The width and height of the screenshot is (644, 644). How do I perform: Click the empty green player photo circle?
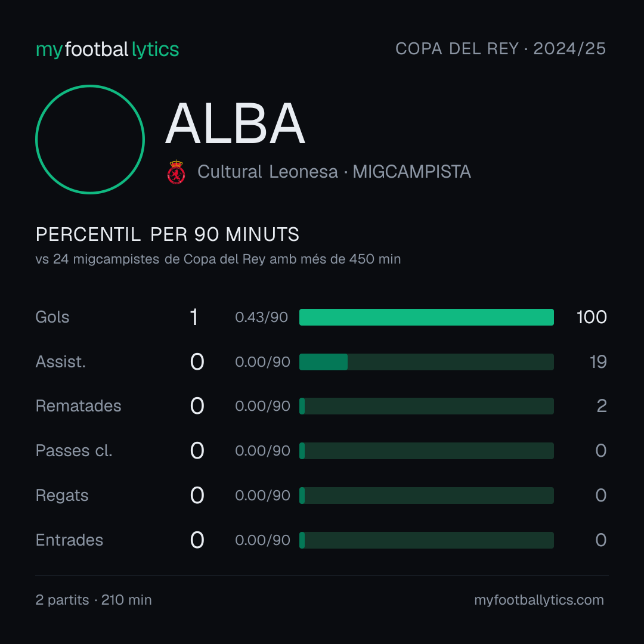tap(90, 139)
